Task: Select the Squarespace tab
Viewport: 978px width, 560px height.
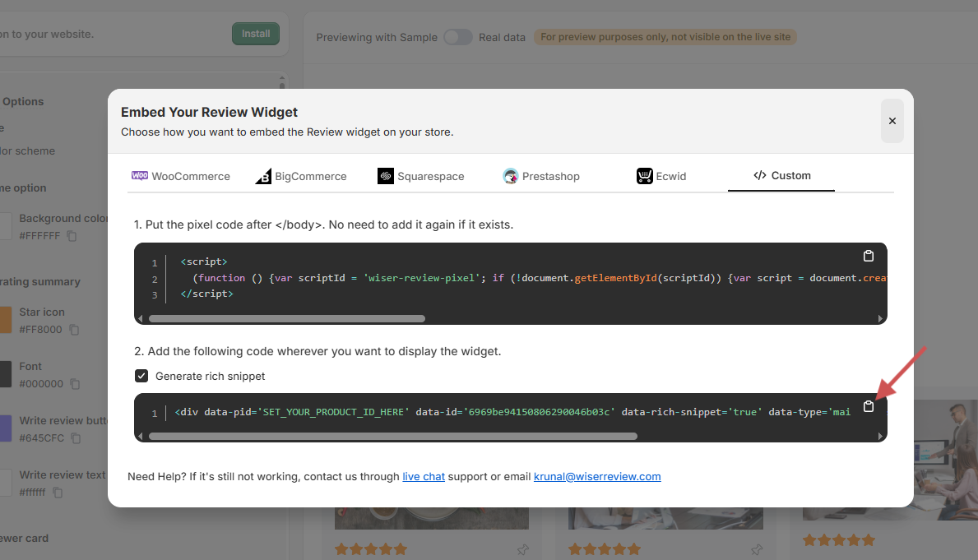Action: [x=421, y=176]
